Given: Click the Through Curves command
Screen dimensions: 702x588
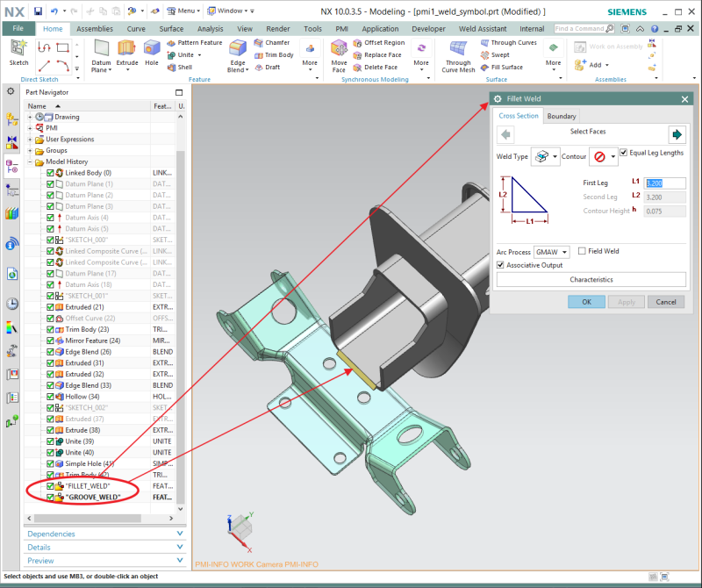Looking at the screenshot, I should pyautogui.click(x=508, y=42).
